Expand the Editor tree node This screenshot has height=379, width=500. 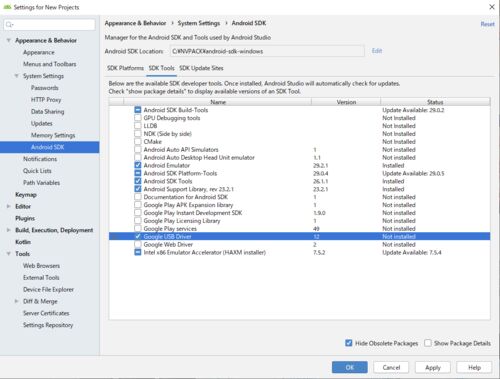point(9,206)
